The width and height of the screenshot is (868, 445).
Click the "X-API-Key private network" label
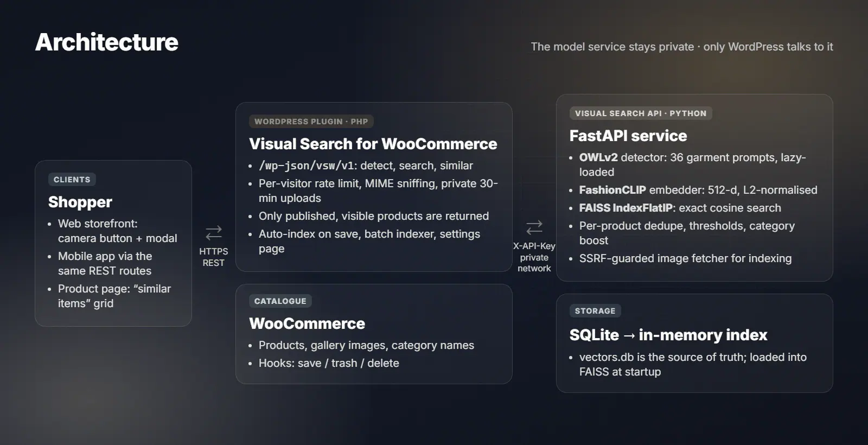point(534,257)
